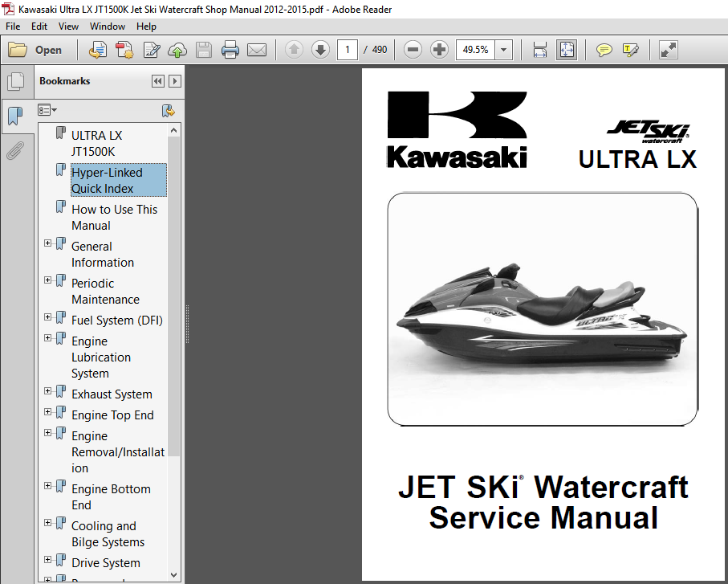728x584 pixels.
Task: Open the Edit menu
Action: point(39,27)
